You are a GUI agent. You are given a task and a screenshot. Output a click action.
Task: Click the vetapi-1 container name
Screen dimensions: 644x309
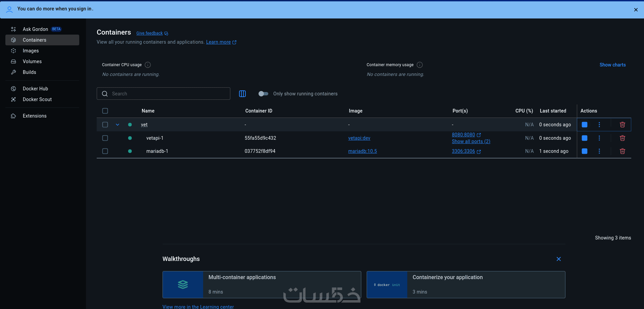[155, 138]
